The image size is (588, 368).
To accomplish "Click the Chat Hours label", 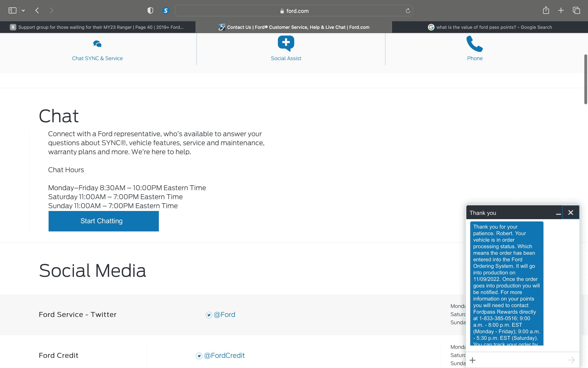I will click(x=66, y=170).
